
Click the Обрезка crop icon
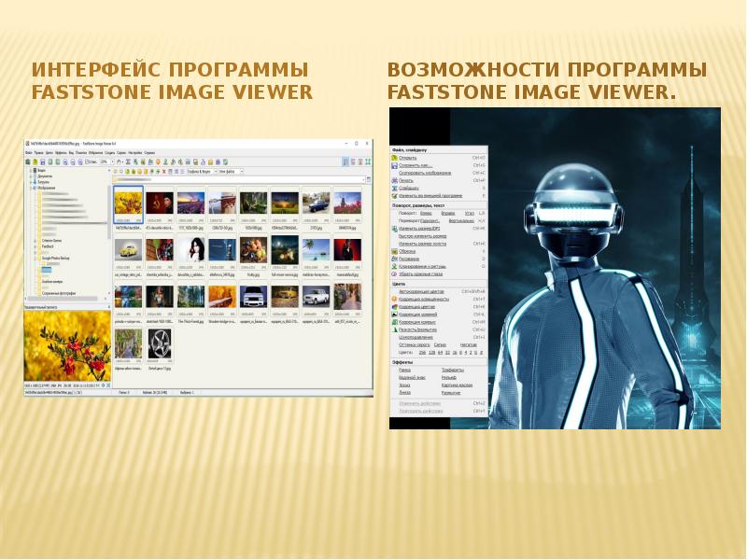coord(394,251)
